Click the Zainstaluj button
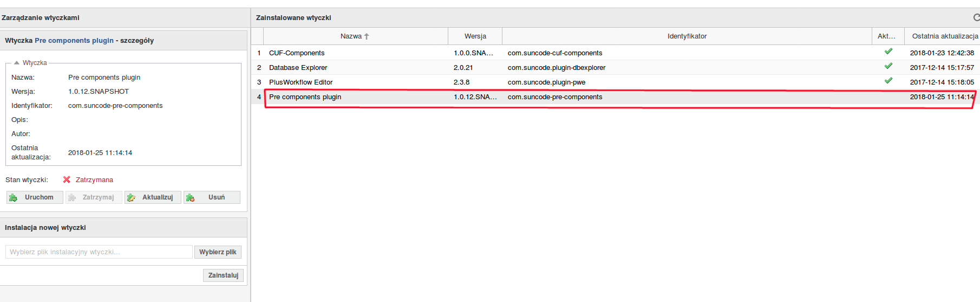The image size is (980, 302). 223,275
